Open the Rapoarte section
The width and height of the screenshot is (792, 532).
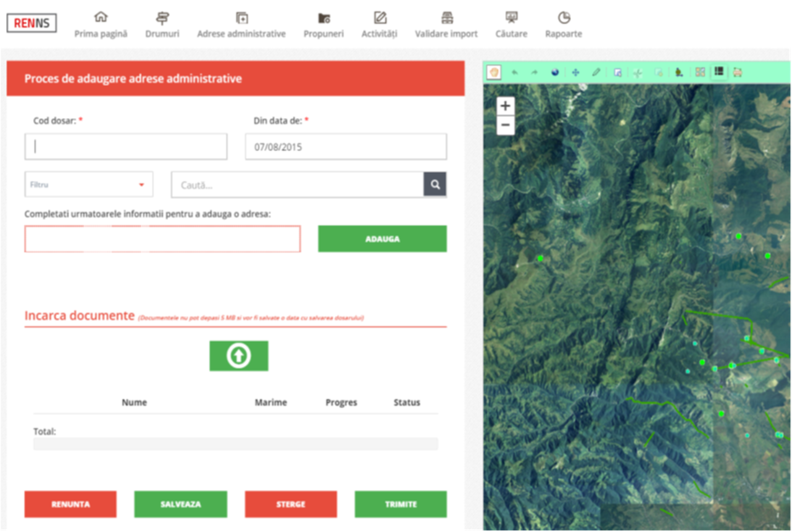pyautogui.click(x=563, y=25)
